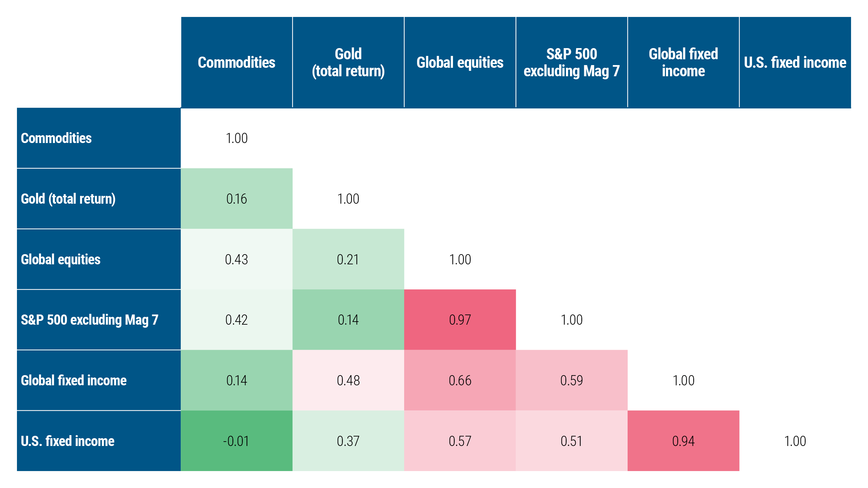
Task: Select the 0.37 correlation cell
Action: [x=348, y=441]
